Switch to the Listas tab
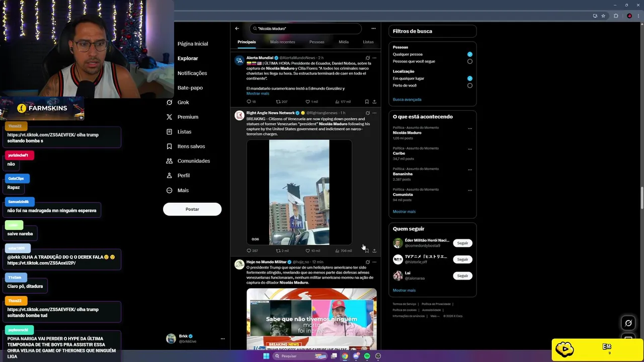 click(x=368, y=42)
